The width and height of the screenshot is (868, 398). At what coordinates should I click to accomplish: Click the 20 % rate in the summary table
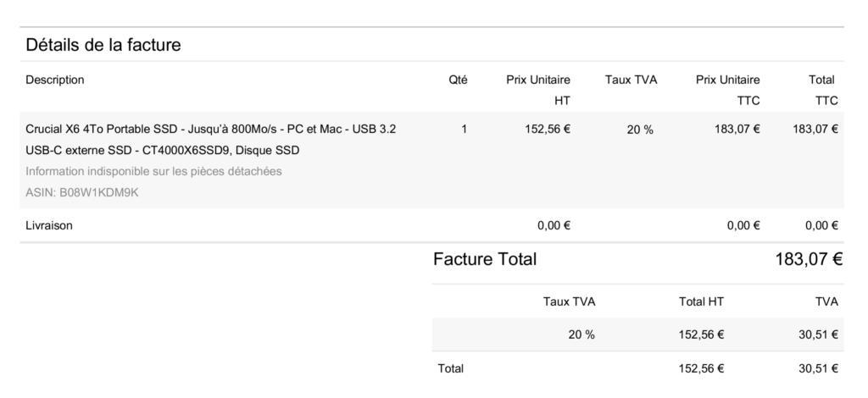(x=581, y=334)
